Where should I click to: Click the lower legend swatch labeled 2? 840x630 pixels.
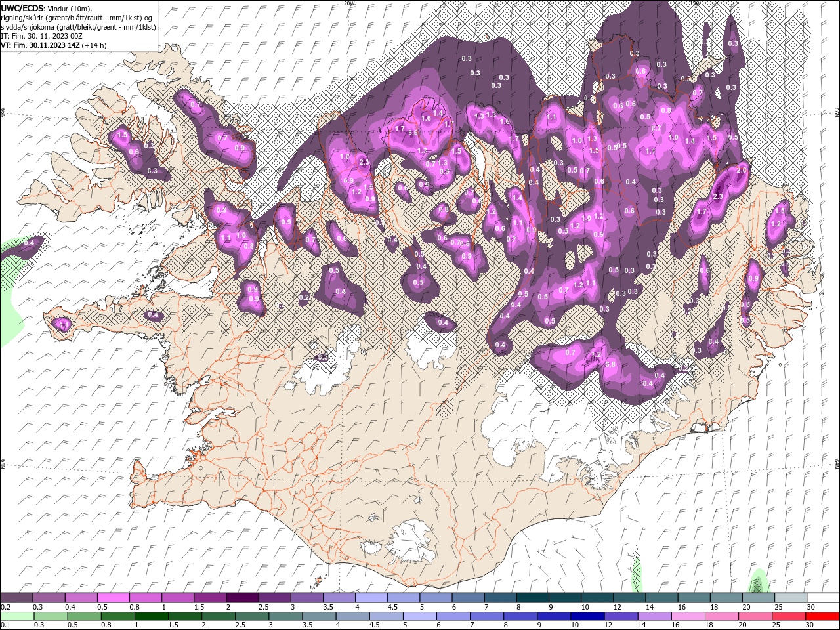coord(219,616)
